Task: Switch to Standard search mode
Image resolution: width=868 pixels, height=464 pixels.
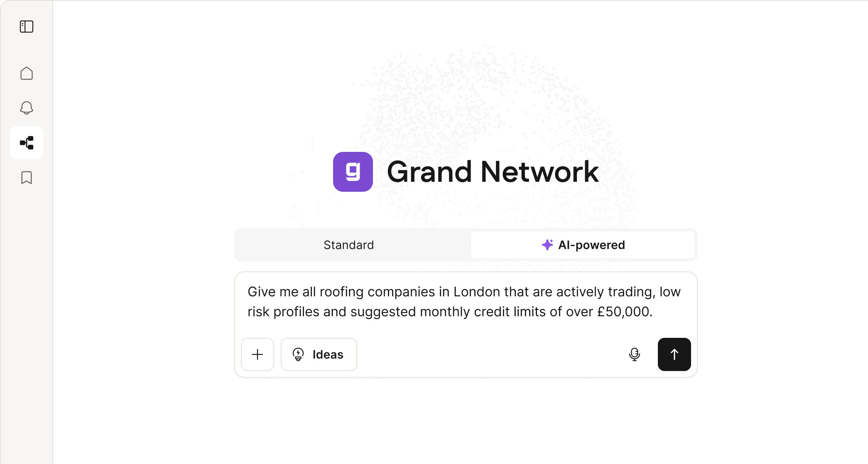Action: 348,245
